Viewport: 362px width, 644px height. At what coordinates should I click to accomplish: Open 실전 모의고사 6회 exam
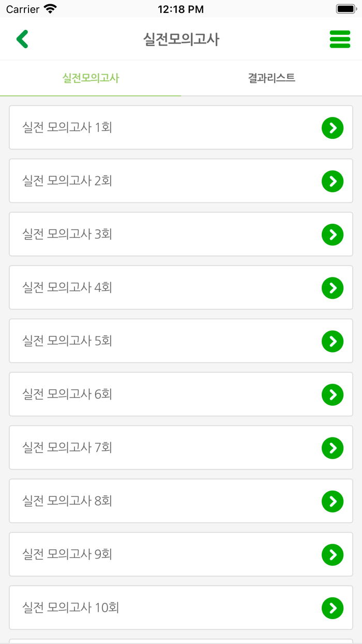pos(155,394)
